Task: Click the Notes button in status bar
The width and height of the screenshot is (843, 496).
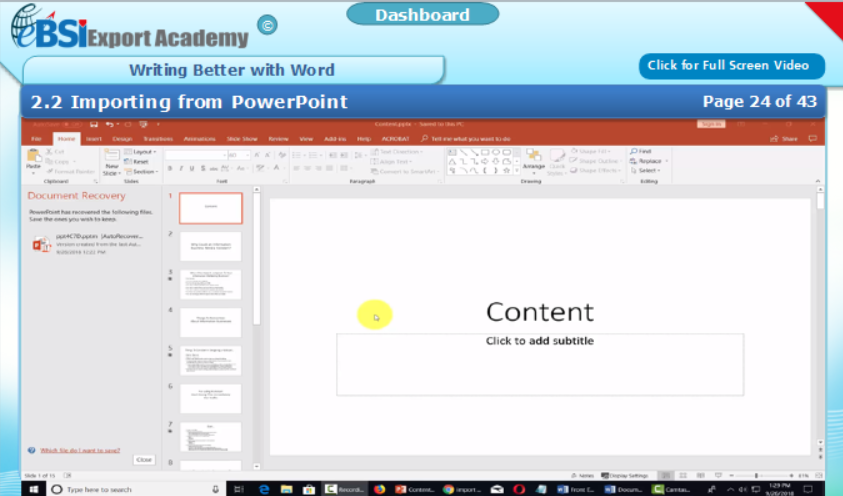Action: tap(582, 476)
